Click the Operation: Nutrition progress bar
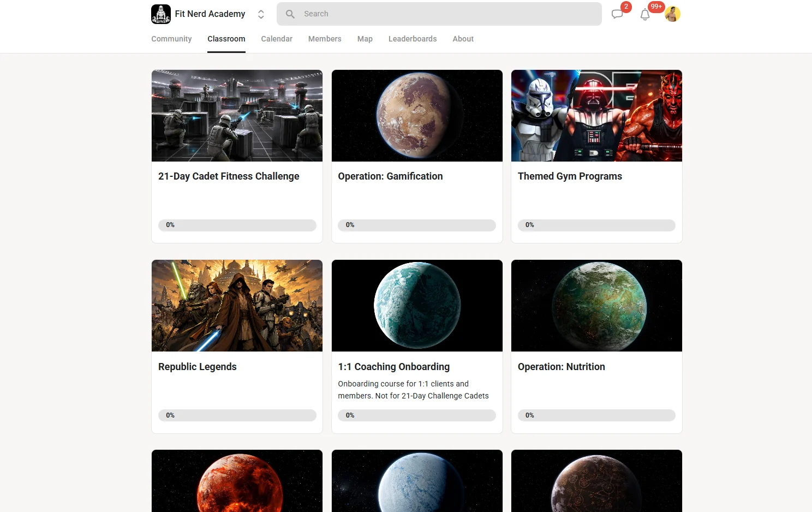Screen dimensions: 812x512 point(596,415)
